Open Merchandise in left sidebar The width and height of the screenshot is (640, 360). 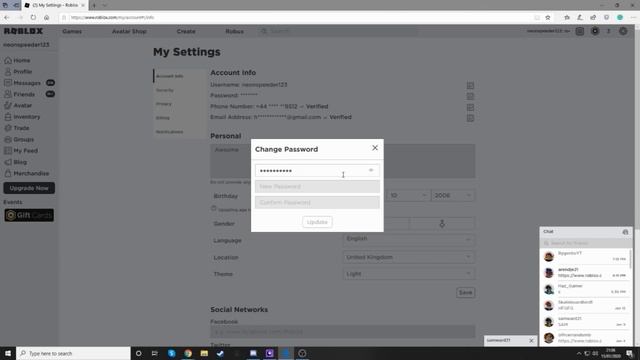coord(27,173)
